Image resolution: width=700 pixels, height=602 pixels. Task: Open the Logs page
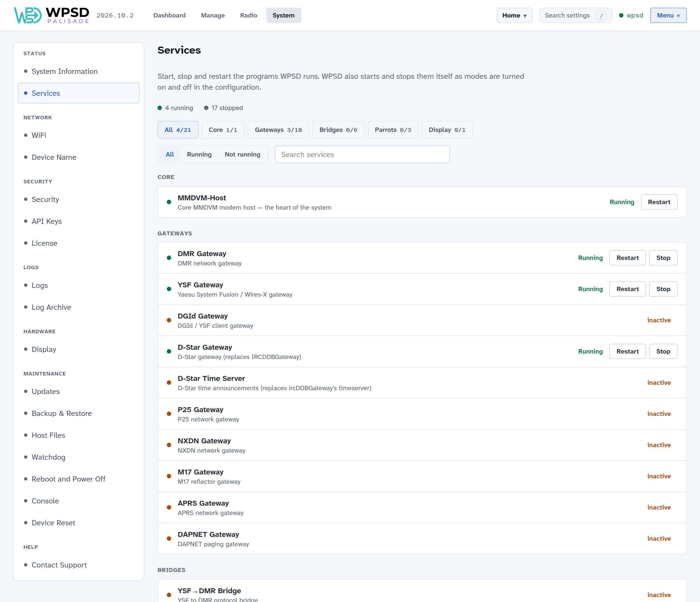79,285
